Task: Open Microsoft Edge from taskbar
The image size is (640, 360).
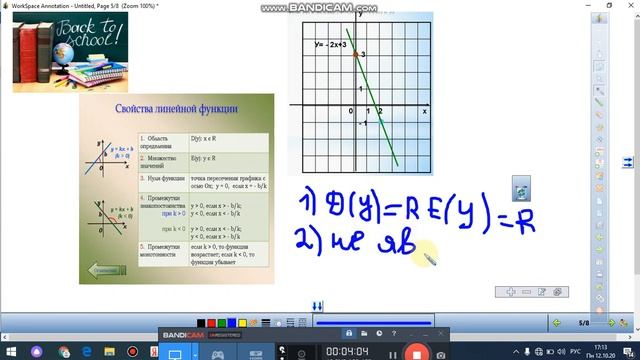Action: point(87,352)
